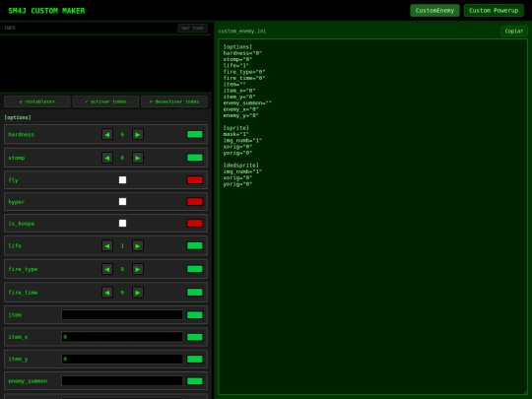Enable the fly option red toggle

(195, 180)
